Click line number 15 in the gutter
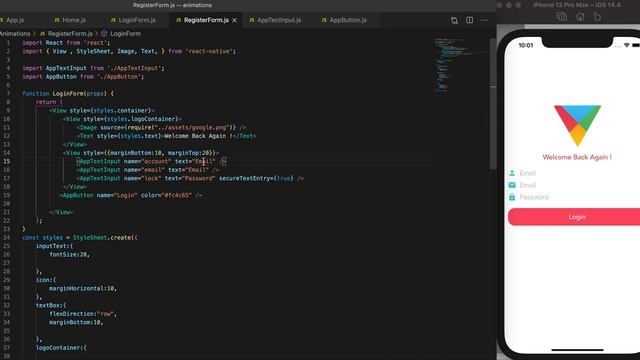This screenshot has width=640, height=360. click(x=7, y=161)
